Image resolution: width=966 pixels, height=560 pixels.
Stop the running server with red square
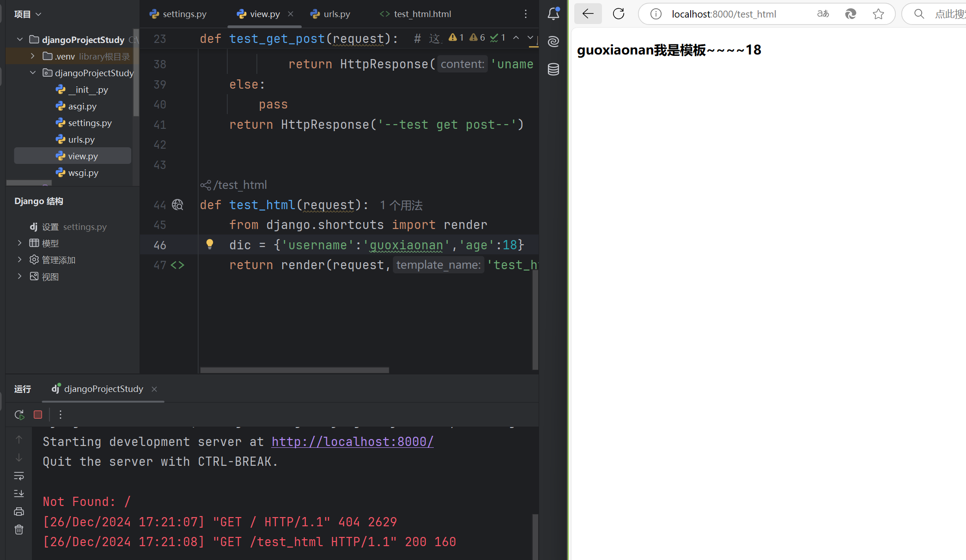pyautogui.click(x=38, y=415)
